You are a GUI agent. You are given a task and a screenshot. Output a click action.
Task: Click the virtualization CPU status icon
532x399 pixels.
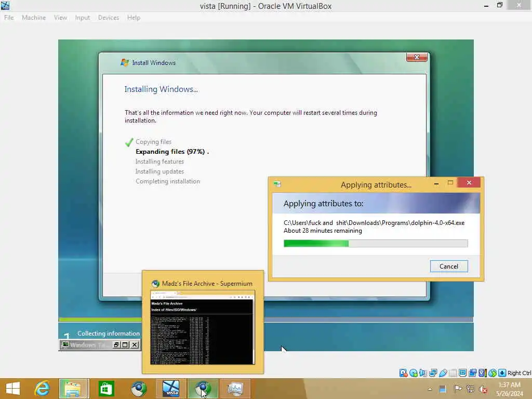pos(482,373)
